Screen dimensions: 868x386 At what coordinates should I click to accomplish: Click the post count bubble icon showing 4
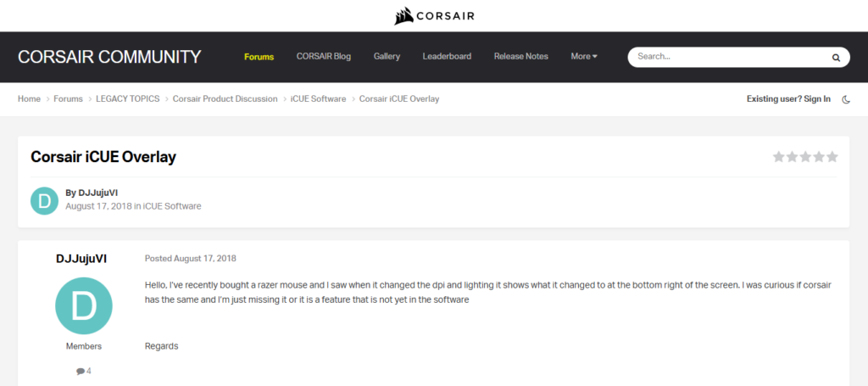coord(81,371)
